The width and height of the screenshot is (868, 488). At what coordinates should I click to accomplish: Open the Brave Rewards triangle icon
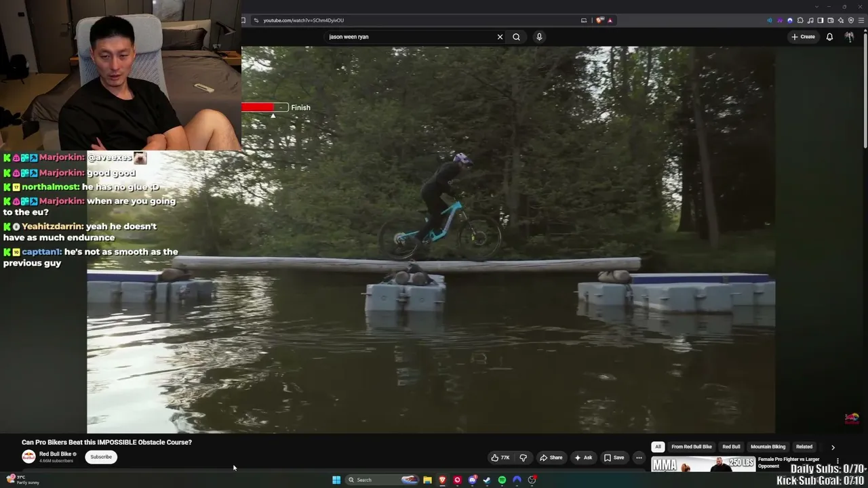(x=610, y=20)
